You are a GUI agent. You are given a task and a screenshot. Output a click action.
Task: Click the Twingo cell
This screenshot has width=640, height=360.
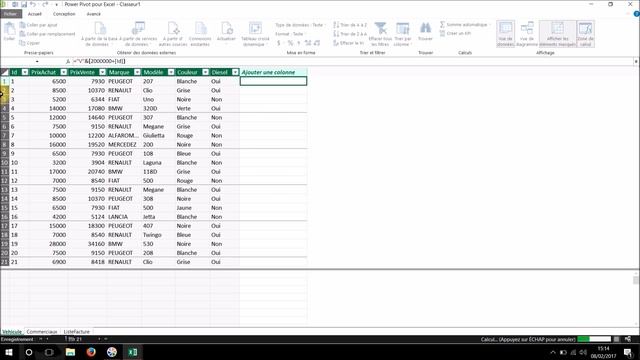(158, 235)
